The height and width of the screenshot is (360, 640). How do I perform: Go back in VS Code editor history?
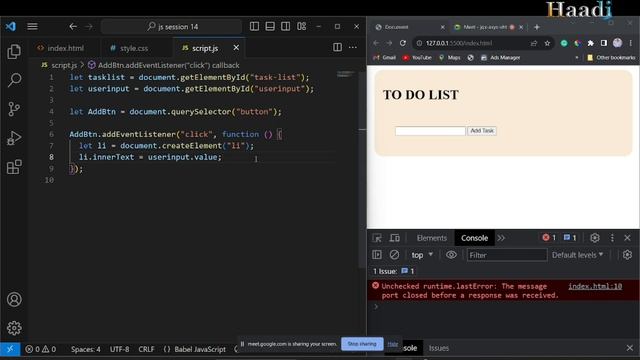(73, 27)
